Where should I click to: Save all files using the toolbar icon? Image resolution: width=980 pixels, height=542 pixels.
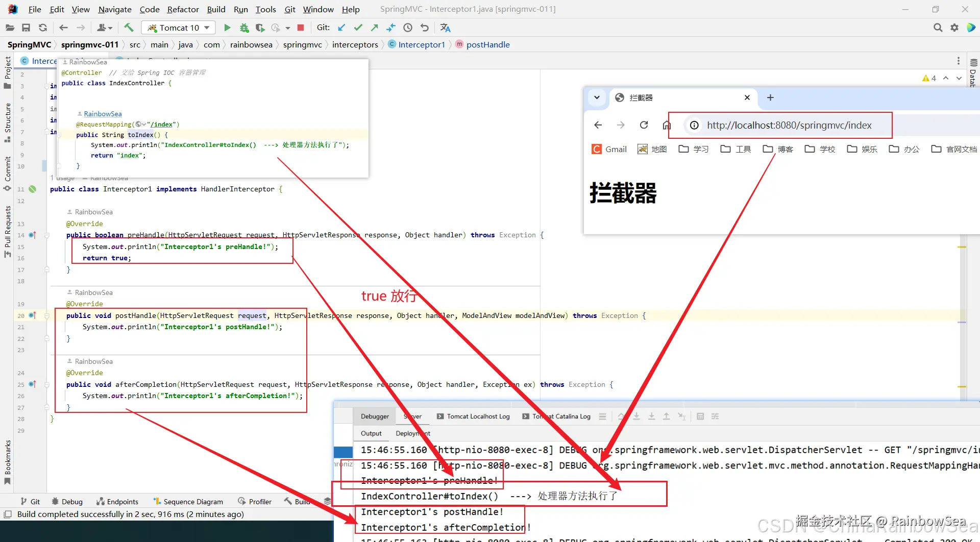(26, 28)
